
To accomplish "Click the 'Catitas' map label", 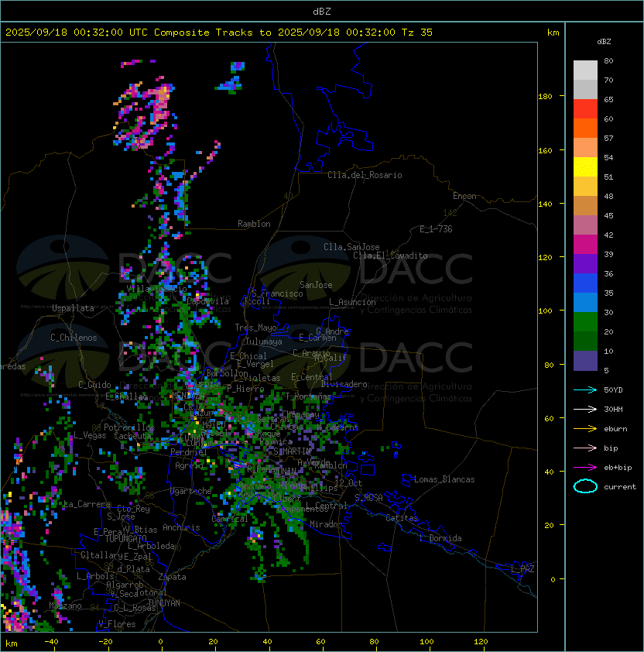I will 402,518.
